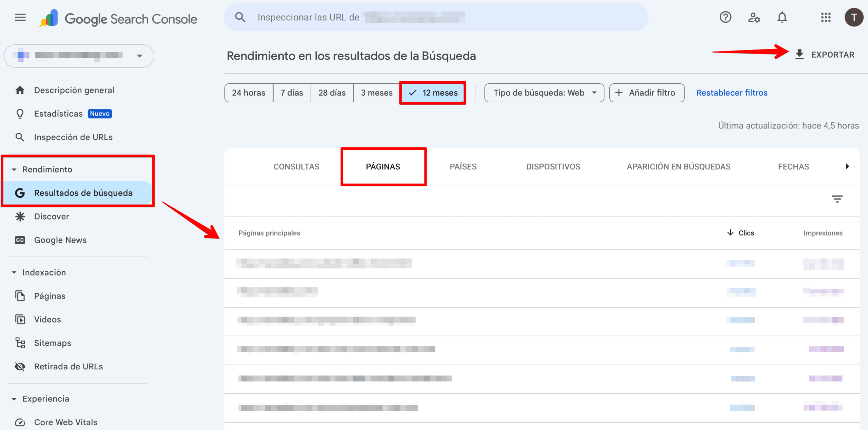The height and width of the screenshot is (430, 868).
Task: Open the Google apps grid
Action: pyautogui.click(x=826, y=17)
